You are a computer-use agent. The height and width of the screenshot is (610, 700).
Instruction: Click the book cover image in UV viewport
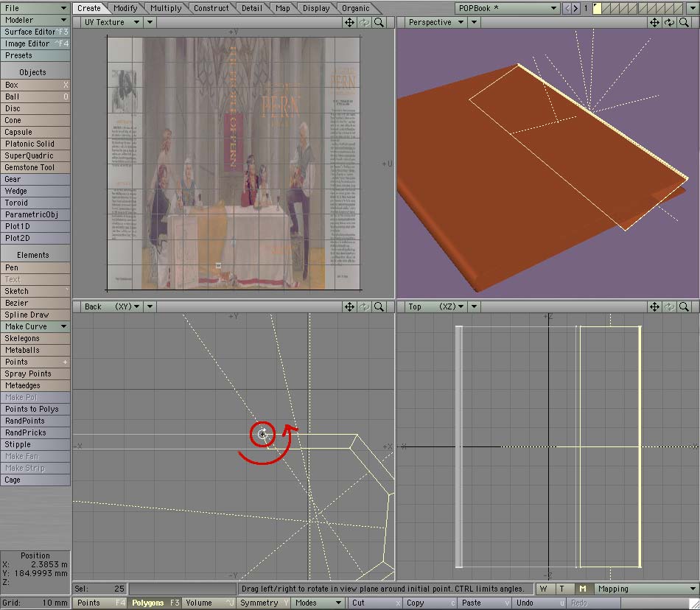click(x=234, y=163)
